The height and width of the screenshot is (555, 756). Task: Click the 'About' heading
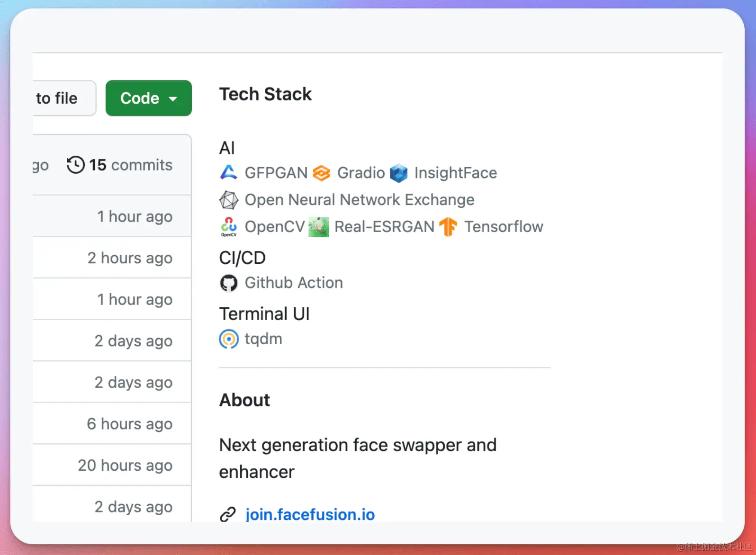[x=244, y=400]
